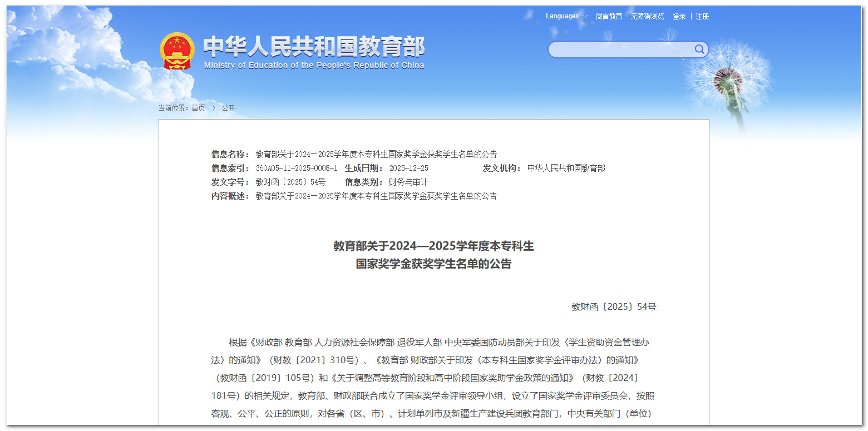This screenshot has height=431, width=868.
Task: Open the 微言教育 link
Action: 609,16
